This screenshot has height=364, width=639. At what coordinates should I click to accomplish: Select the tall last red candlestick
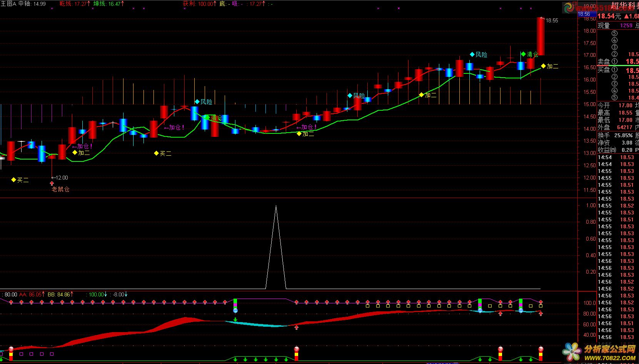[x=541, y=37]
